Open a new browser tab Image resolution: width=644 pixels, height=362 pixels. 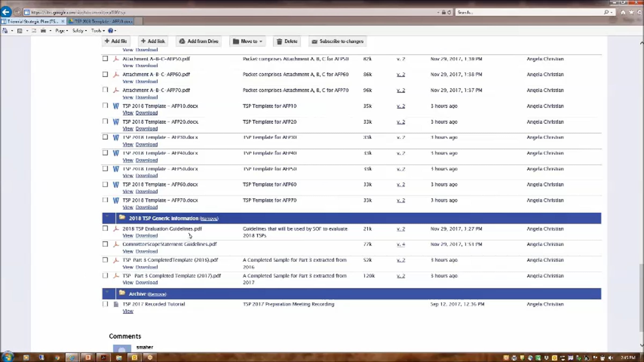coord(138,21)
